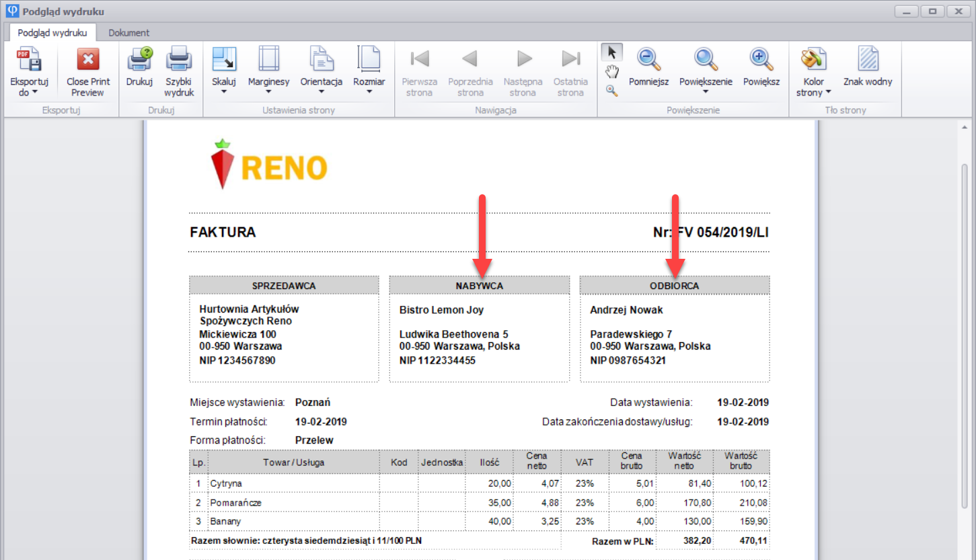Click the Cytryna table row

480,483
